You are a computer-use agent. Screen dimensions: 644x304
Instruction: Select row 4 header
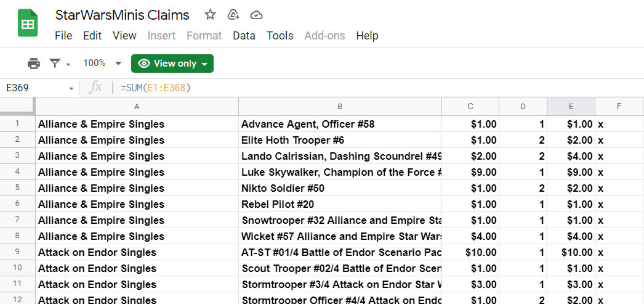pyautogui.click(x=17, y=172)
